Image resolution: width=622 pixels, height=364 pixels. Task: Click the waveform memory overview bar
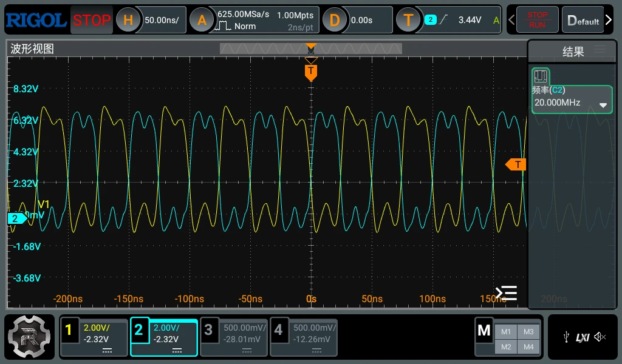point(311,49)
